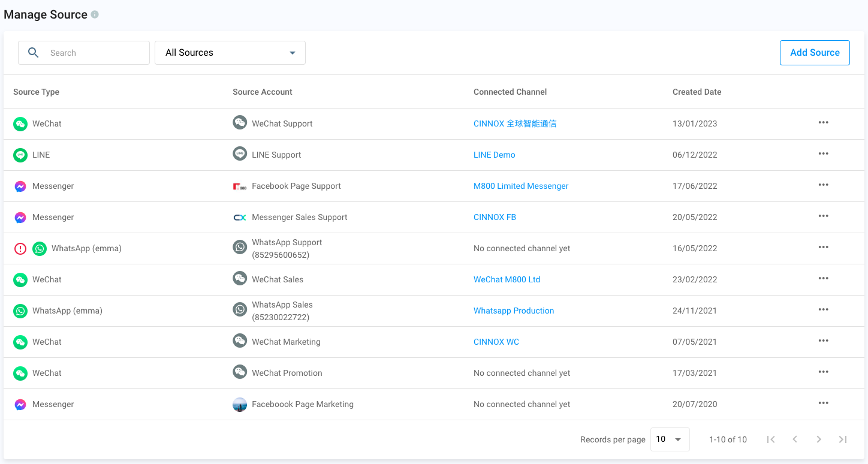Open more options for Facebook Page Support

823,185
